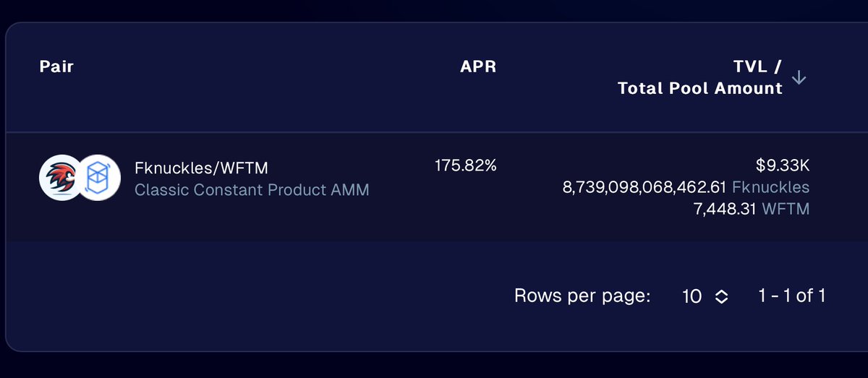Click the $9.33K TVL value
This screenshot has width=868, height=378.
tap(783, 166)
